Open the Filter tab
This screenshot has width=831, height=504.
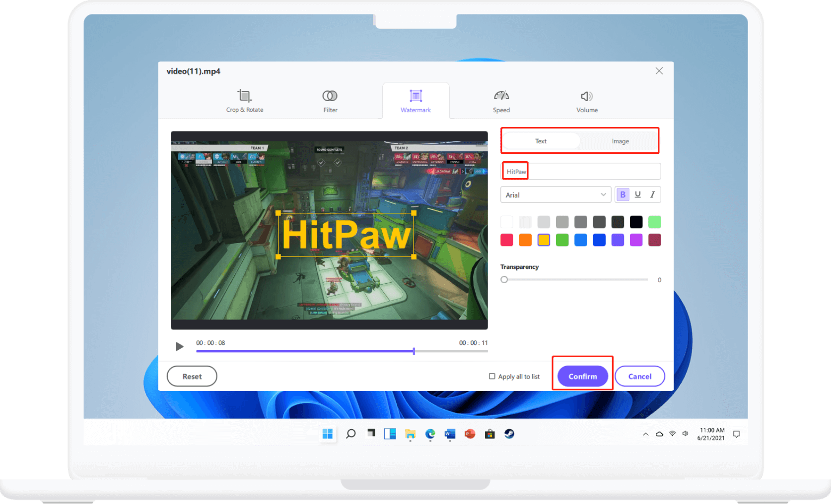[x=330, y=101]
